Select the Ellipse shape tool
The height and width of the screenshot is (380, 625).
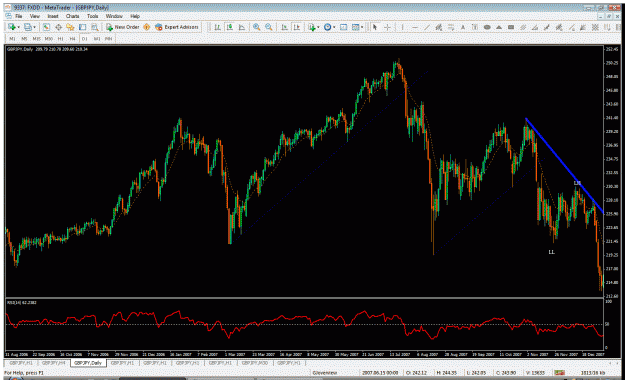click(x=487, y=27)
